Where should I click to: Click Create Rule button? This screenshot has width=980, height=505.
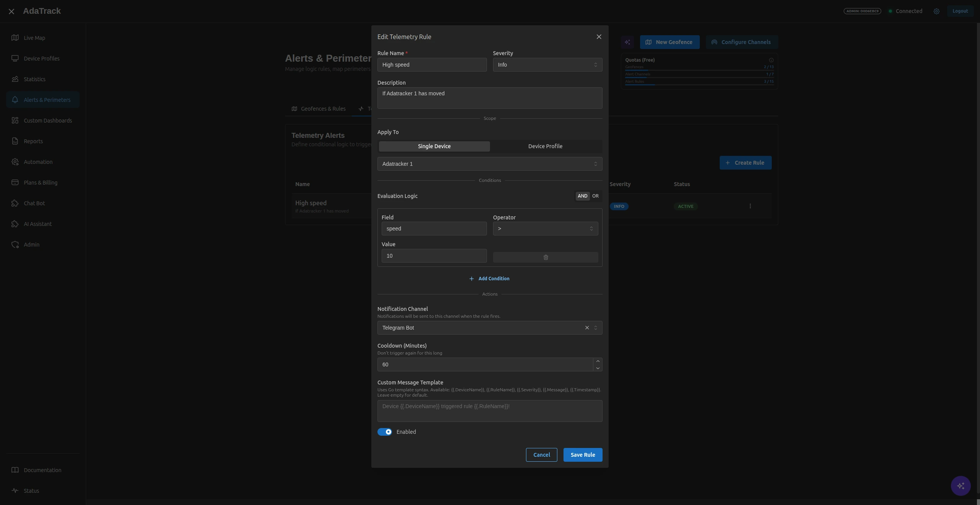click(x=745, y=163)
